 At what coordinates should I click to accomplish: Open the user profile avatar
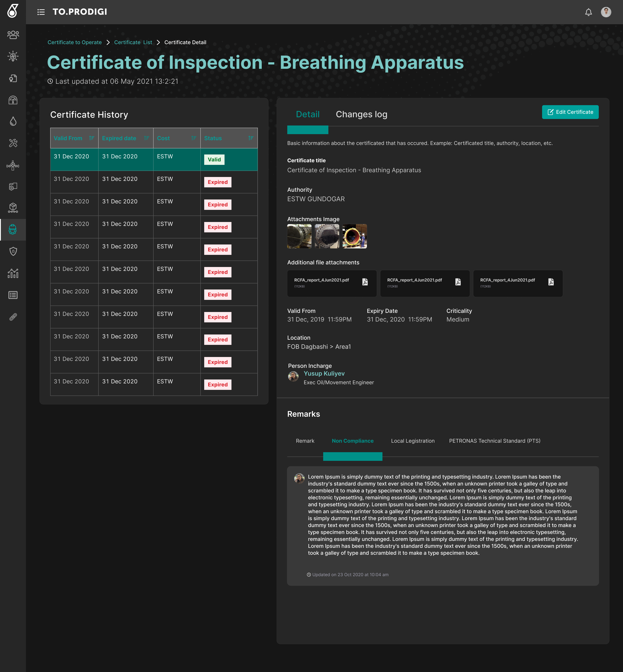(606, 12)
